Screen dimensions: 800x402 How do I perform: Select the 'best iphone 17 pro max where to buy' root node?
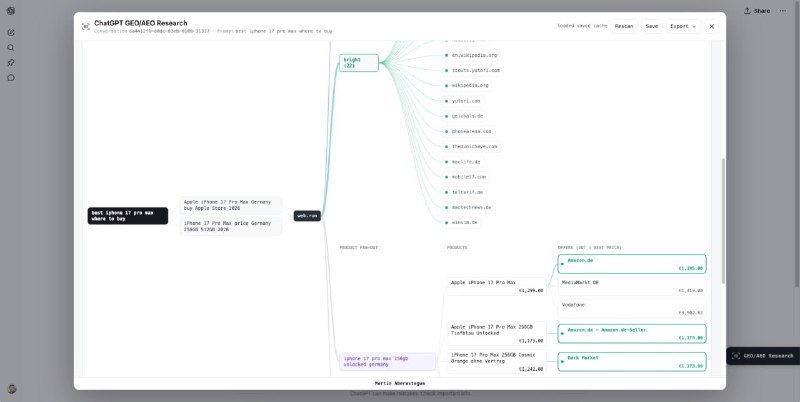coord(128,216)
